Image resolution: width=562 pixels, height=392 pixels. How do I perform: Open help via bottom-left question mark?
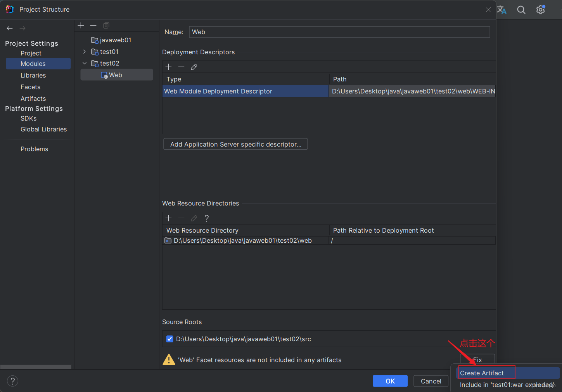click(x=12, y=381)
